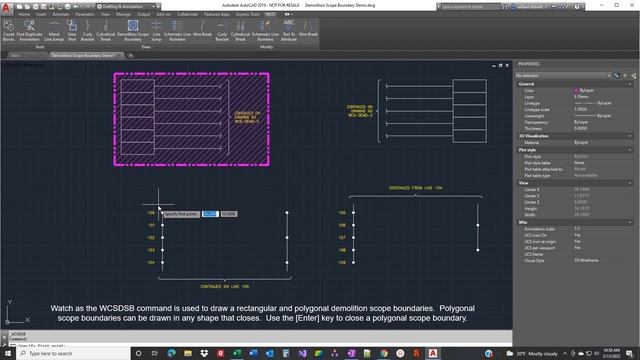The height and width of the screenshot is (360, 640).
Task: Click the Save quick access icon
Action: point(36,7)
